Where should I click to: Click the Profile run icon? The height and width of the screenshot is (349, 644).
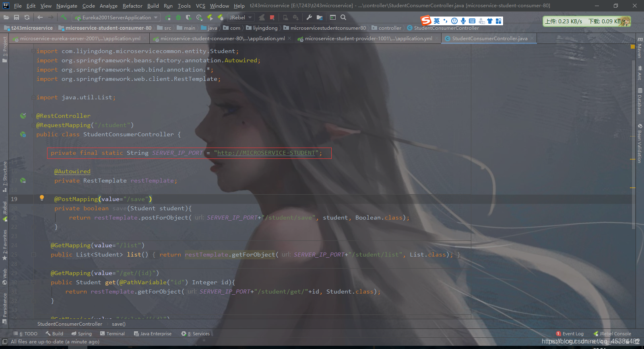199,17
